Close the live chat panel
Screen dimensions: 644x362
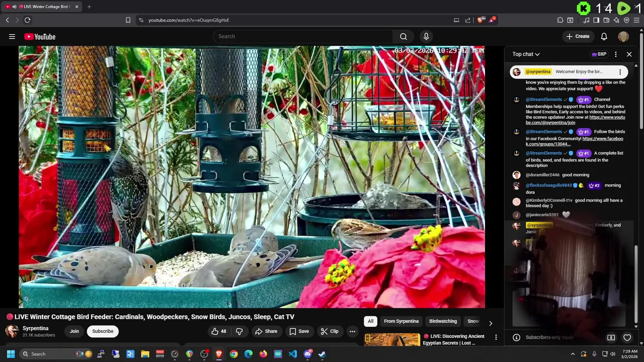(x=629, y=54)
